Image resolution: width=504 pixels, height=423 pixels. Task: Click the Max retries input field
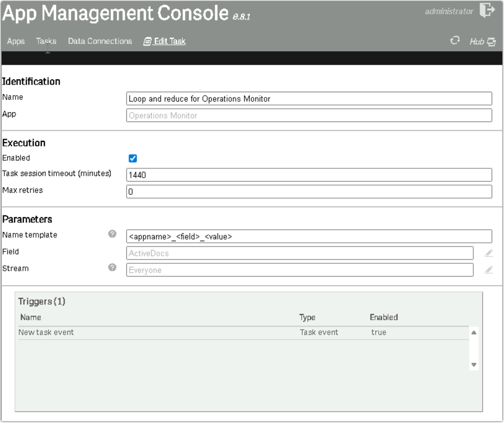coord(308,191)
